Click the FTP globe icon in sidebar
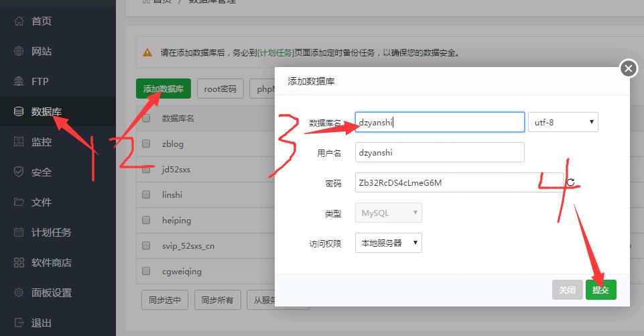Image resolution: width=644 pixels, height=336 pixels. [19, 81]
